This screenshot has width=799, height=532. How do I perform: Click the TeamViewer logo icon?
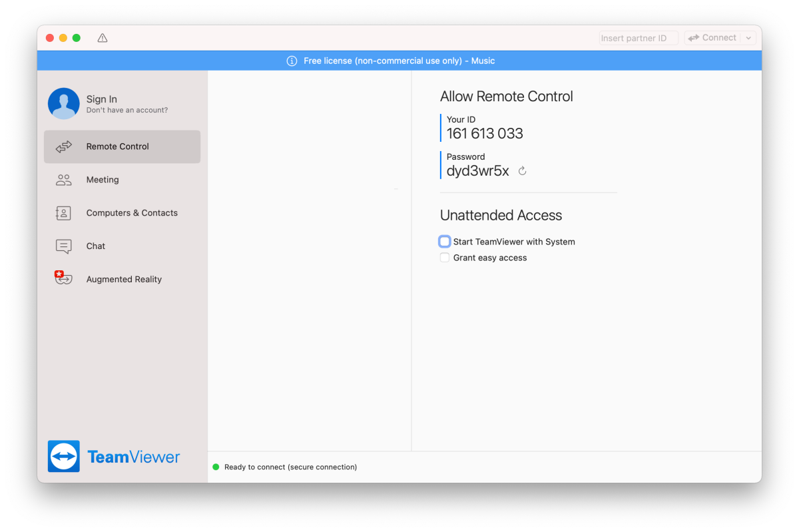64,456
